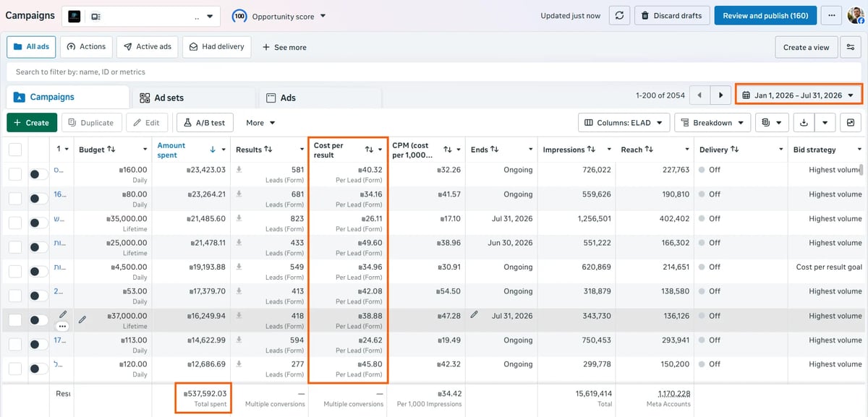Sort by Results using its sort arrows
Viewport: 868px width, 417px height.
268,150
